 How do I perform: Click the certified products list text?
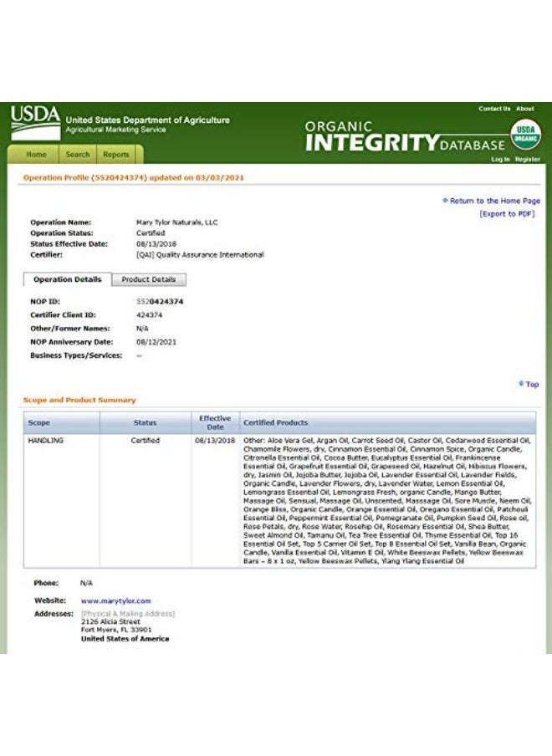tap(387, 501)
